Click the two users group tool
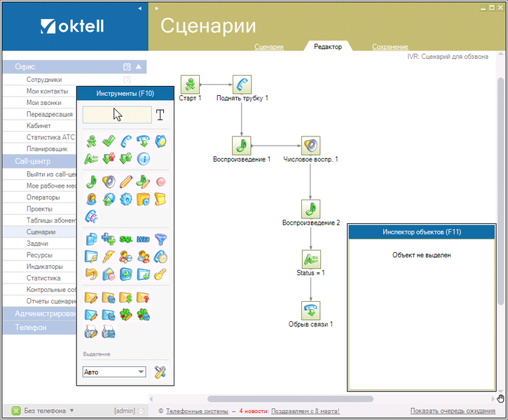Viewport: 508px width, 420px height. 143,257
